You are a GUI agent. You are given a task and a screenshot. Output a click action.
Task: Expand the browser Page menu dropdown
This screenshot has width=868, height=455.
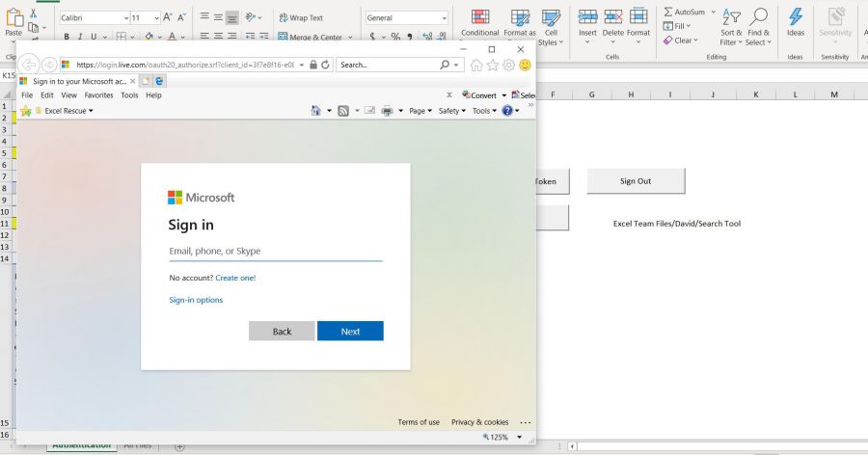[420, 111]
